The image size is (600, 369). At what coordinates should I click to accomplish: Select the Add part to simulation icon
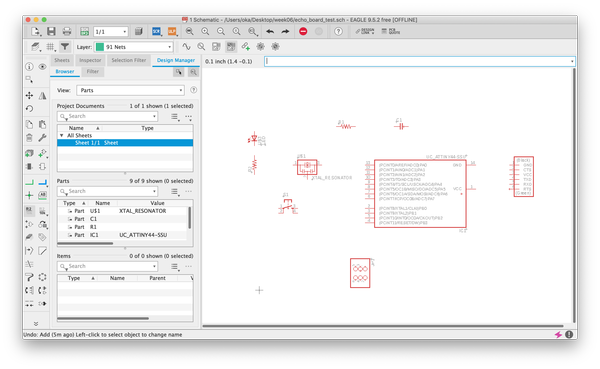coord(246,47)
